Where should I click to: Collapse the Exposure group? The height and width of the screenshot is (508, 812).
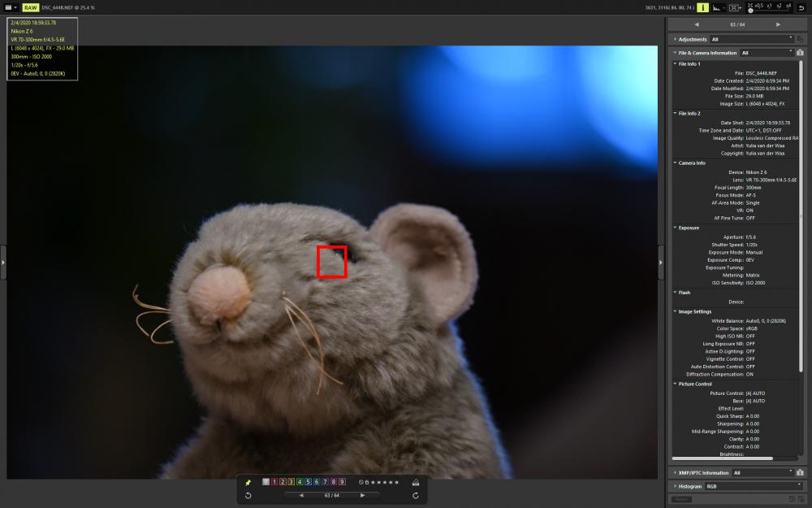tap(675, 228)
